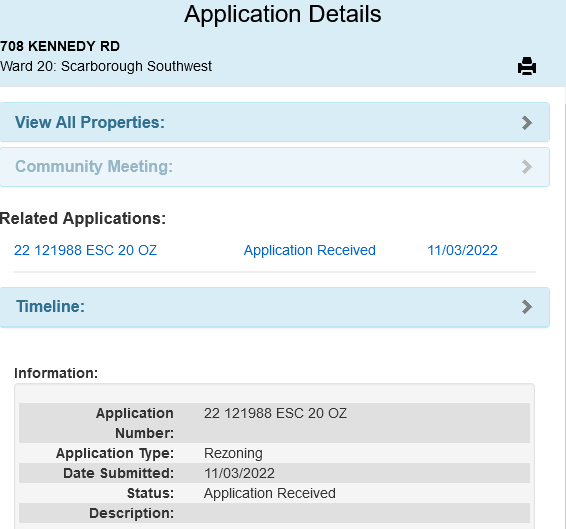
Task: Click the blue Application Received status link
Action: [x=310, y=250]
